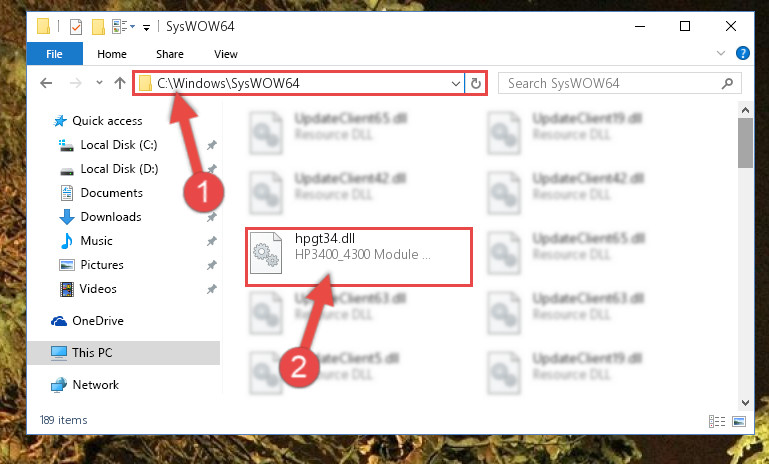The height and width of the screenshot is (464, 769).
Task: Click the vertical scrollbar down arrow
Action: coord(745,403)
